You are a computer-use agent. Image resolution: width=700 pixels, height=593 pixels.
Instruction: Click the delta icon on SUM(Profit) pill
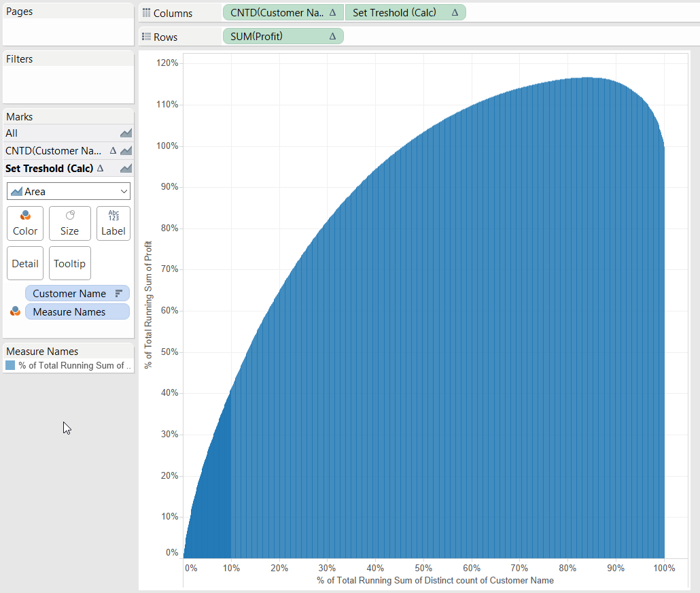332,36
